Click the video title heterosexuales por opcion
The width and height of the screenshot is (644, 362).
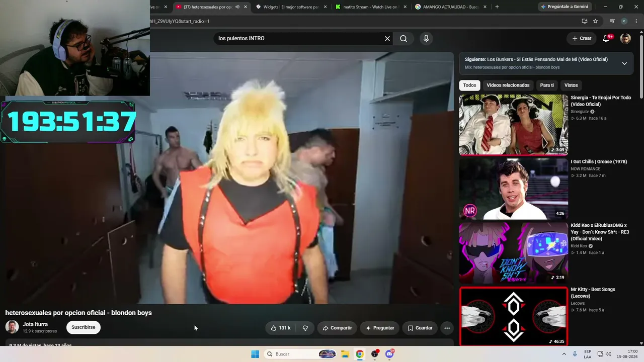tap(78, 313)
